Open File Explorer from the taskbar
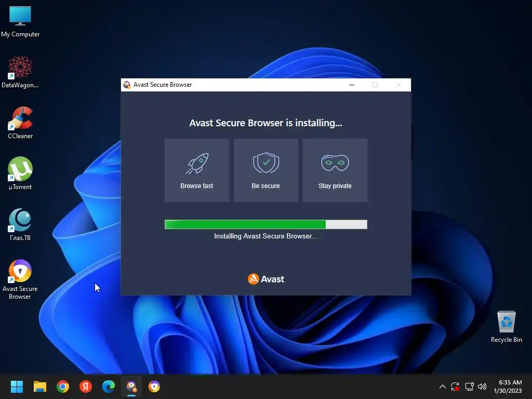This screenshot has width=532, height=399. pos(39,387)
